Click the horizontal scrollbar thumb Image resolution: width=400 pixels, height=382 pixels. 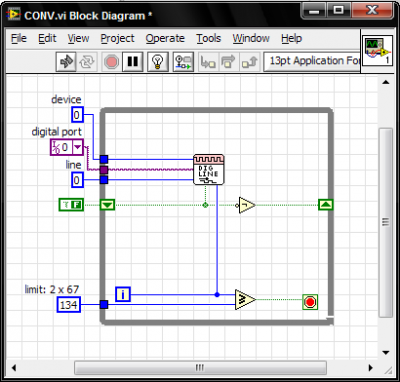(x=200, y=368)
